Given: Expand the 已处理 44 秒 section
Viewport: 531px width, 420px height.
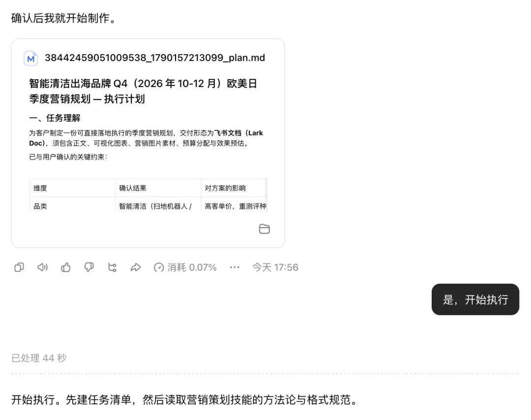Looking at the screenshot, I should coord(39,358).
